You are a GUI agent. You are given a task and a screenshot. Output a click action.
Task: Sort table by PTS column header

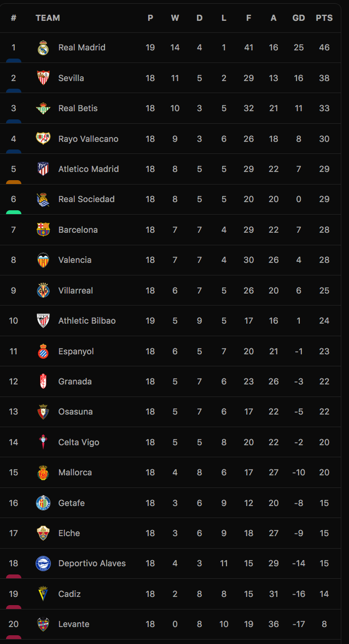[324, 18]
